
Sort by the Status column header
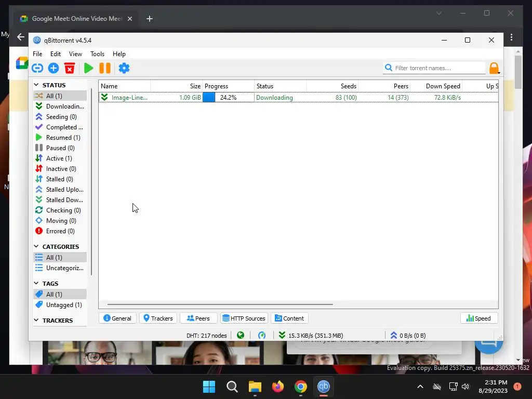point(280,86)
